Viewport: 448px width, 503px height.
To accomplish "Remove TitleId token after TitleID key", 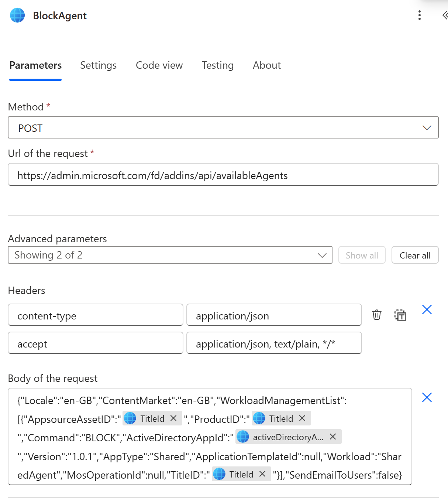I will click(x=262, y=474).
